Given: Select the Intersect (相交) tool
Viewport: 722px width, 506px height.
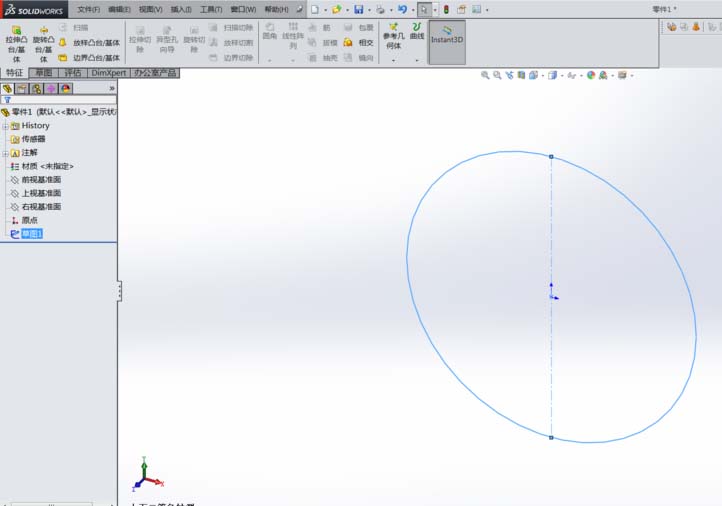Looking at the screenshot, I should coord(359,43).
